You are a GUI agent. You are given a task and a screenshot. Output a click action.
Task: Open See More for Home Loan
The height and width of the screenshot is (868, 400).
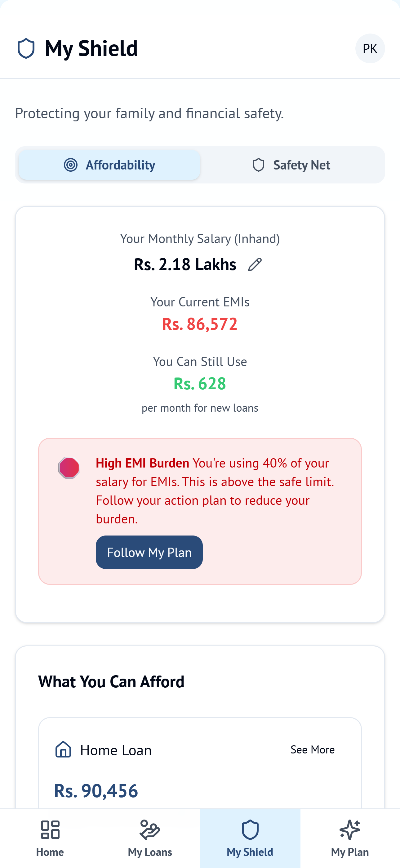[313, 750]
